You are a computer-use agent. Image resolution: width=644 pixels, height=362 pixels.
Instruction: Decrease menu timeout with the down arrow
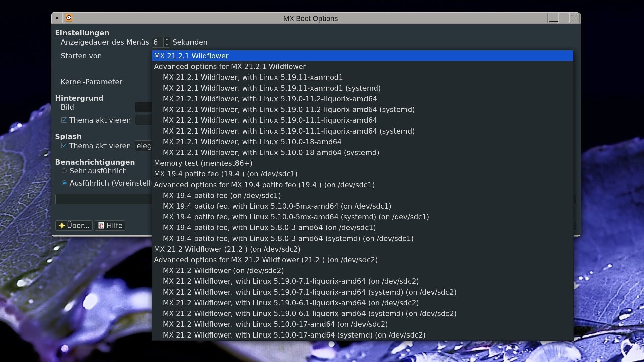click(x=167, y=45)
